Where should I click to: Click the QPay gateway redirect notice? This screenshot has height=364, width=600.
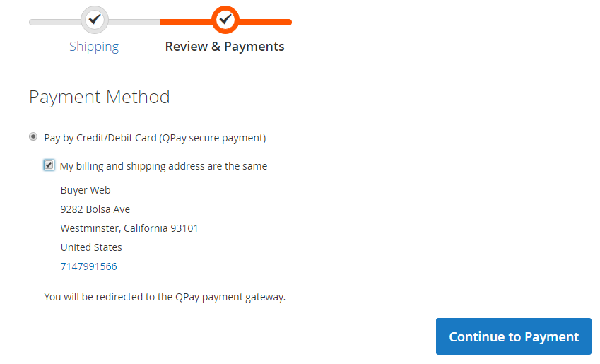(x=165, y=297)
